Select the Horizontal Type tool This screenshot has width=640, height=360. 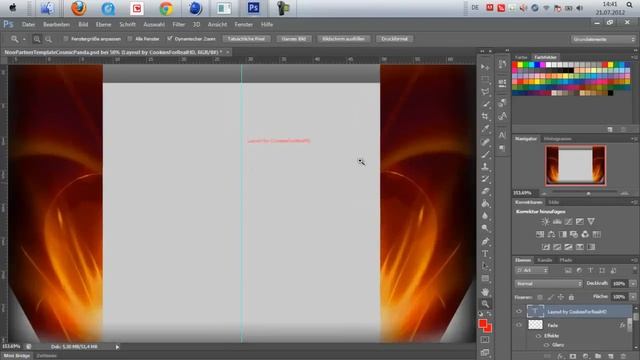pyautogui.click(x=485, y=254)
